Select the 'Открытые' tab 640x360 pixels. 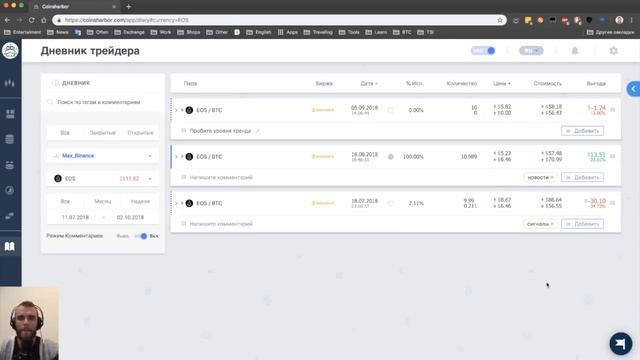140,133
